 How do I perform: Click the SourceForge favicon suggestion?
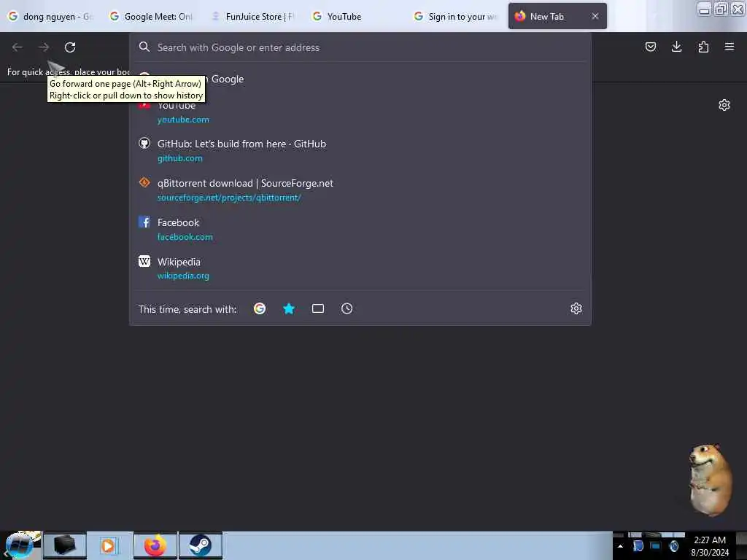coord(144,182)
